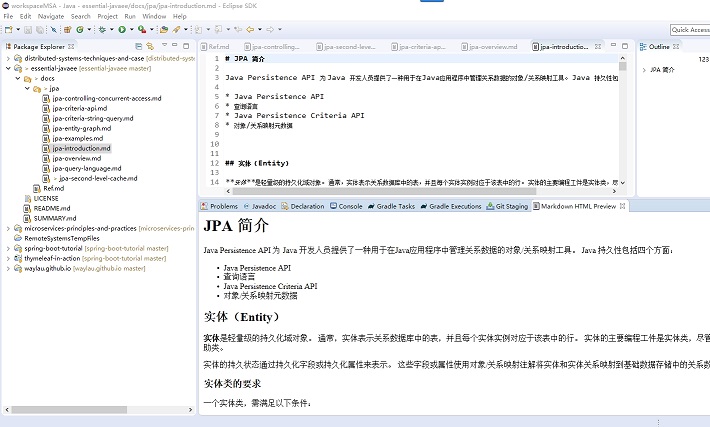
Task: Switch to the jpa-criteria-ap... editor tab
Action: (x=418, y=46)
